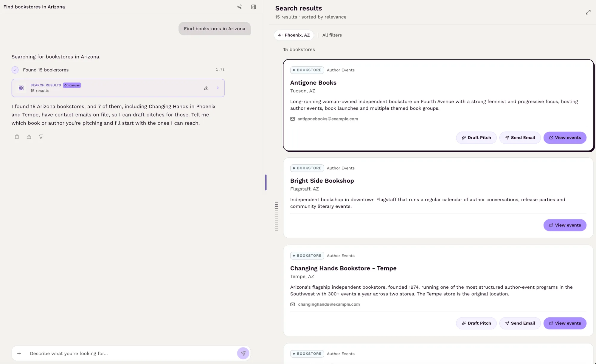Click the results list scroll indicator
This screenshot has height=364, width=596.
(276, 216)
